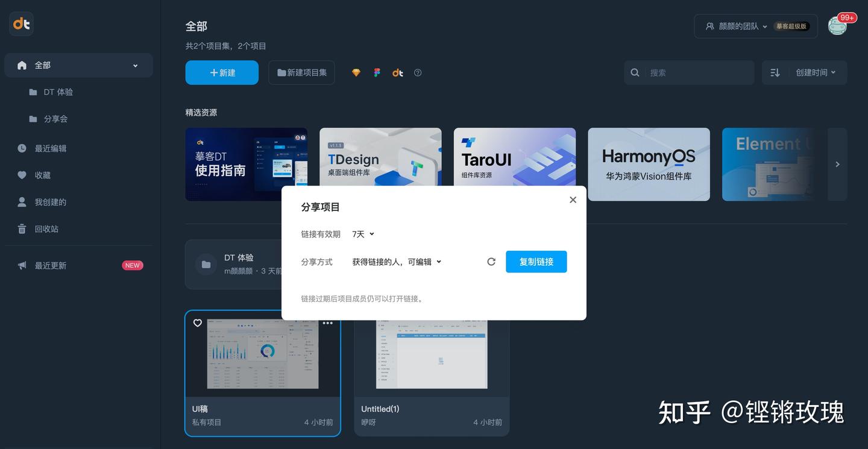Select 最近编辑 in the sidebar
Viewport: 868px width, 449px height.
point(51,148)
